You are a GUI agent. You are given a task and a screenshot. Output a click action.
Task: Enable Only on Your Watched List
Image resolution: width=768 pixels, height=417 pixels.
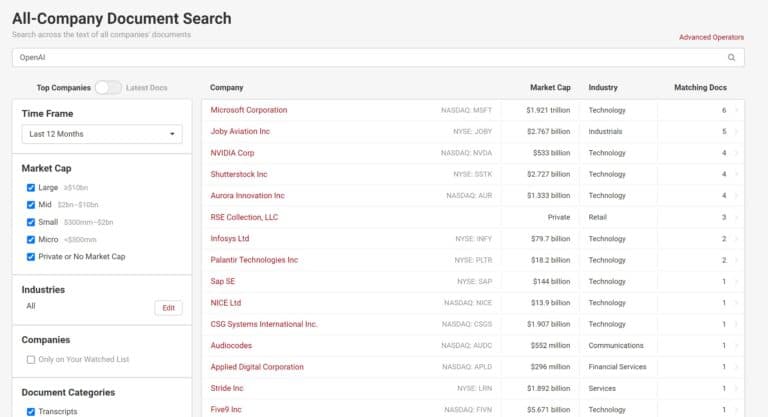pyautogui.click(x=31, y=360)
